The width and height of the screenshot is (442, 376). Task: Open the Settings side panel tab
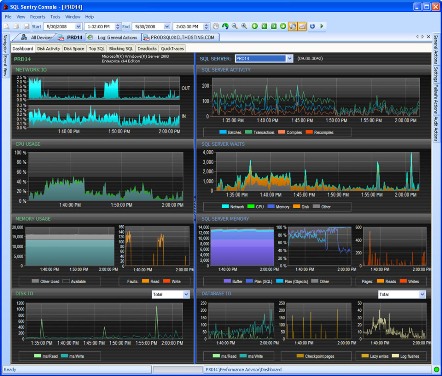[x=436, y=74]
